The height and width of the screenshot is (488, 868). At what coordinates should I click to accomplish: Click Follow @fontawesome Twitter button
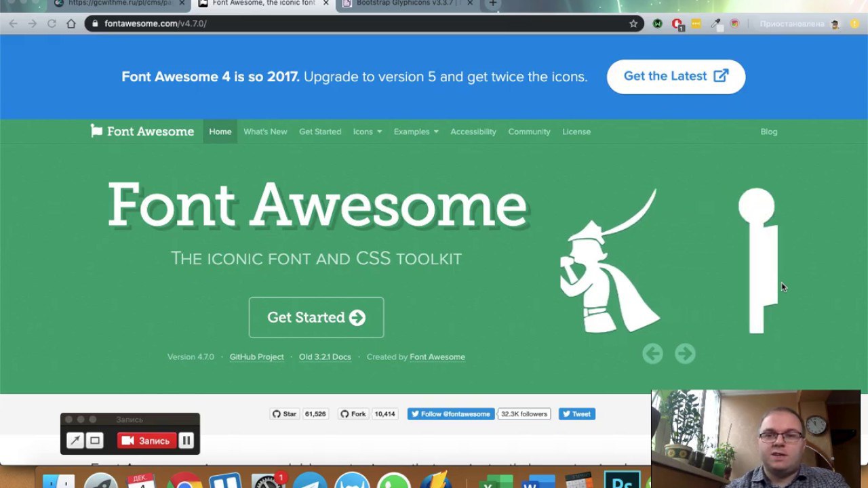pyautogui.click(x=450, y=414)
